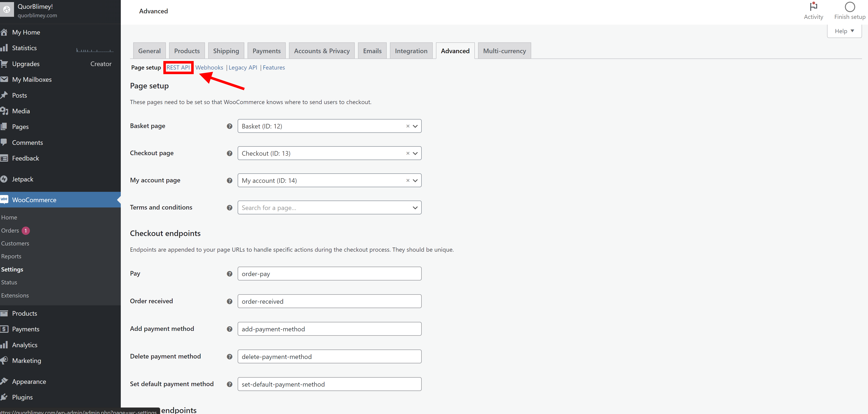Click the Marketing megaphone icon
Image resolution: width=868 pixels, height=414 pixels.
click(4, 360)
